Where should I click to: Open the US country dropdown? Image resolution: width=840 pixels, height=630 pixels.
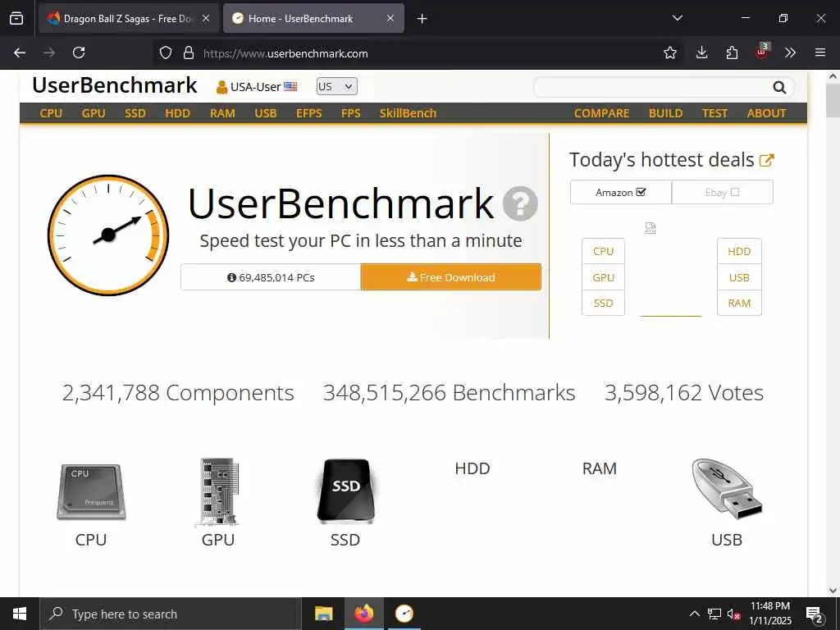[x=336, y=86]
